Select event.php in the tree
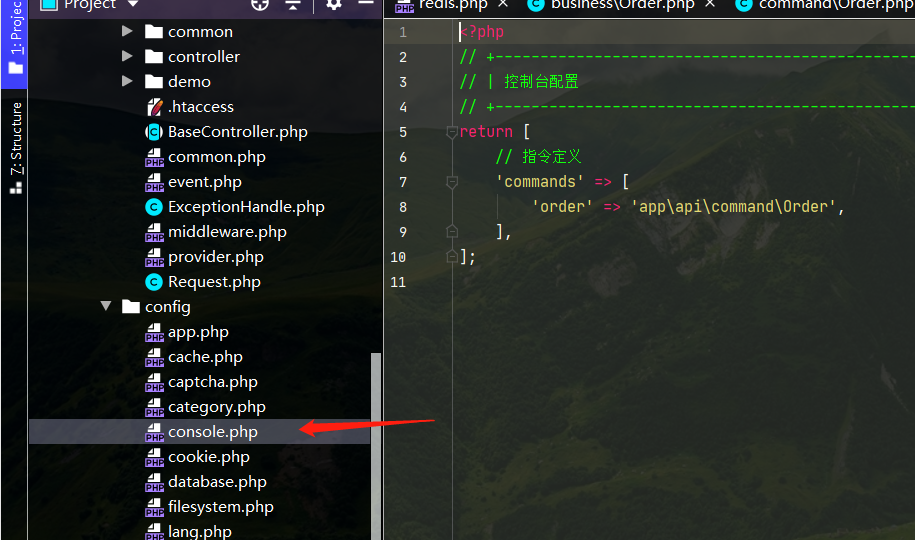This screenshot has height=540, width=915. (205, 182)
